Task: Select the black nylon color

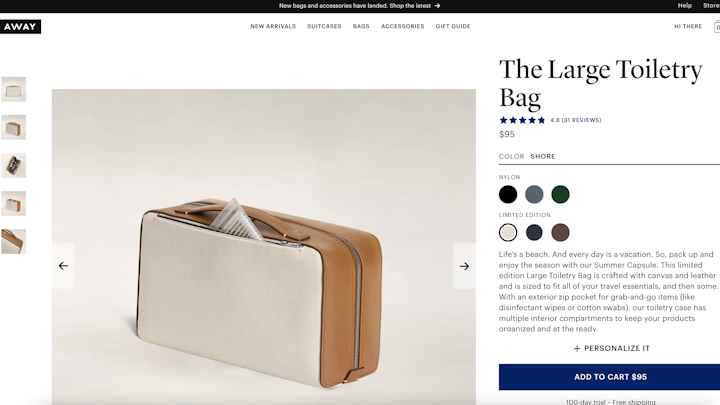Action: [508, 194]
